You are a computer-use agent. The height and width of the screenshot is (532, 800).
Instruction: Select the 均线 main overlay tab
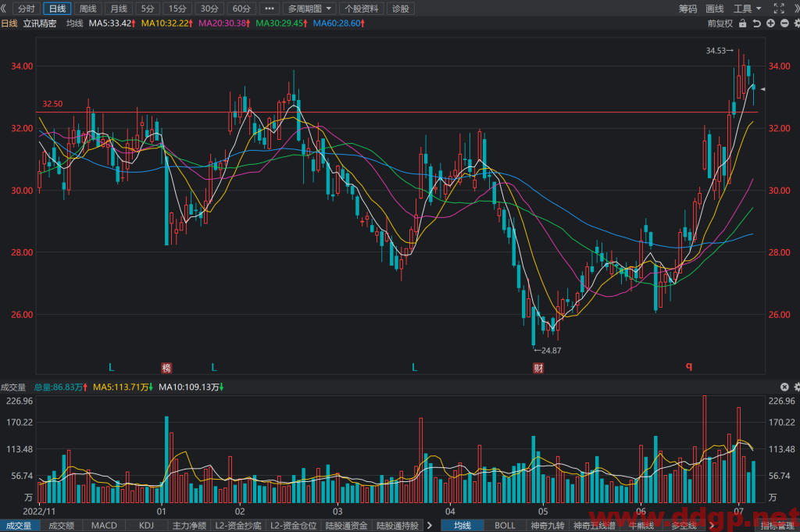tap(462, 526)
